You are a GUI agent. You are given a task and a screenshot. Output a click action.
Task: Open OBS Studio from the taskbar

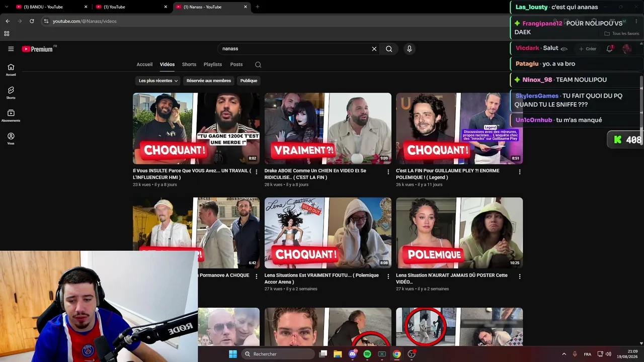tap(412, 354)
